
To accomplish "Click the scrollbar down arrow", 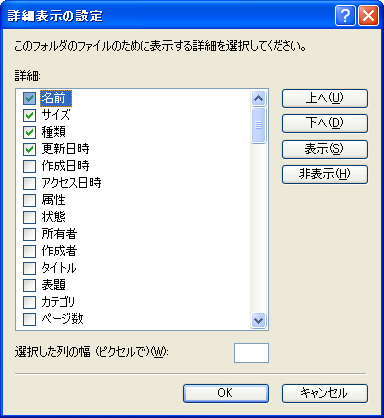I will [259, 321].
